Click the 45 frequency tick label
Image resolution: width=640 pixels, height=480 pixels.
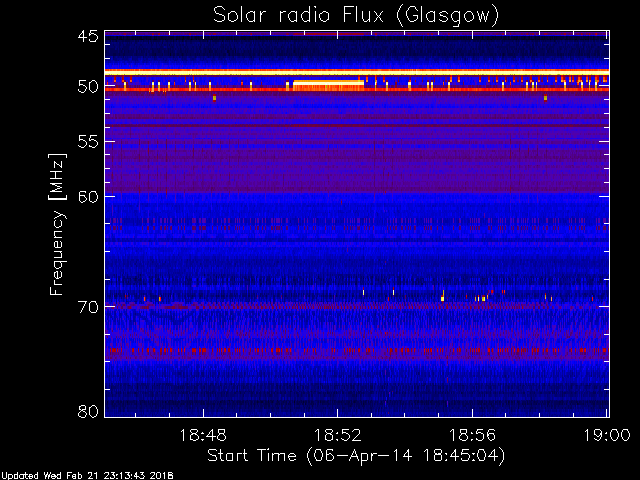88,36
